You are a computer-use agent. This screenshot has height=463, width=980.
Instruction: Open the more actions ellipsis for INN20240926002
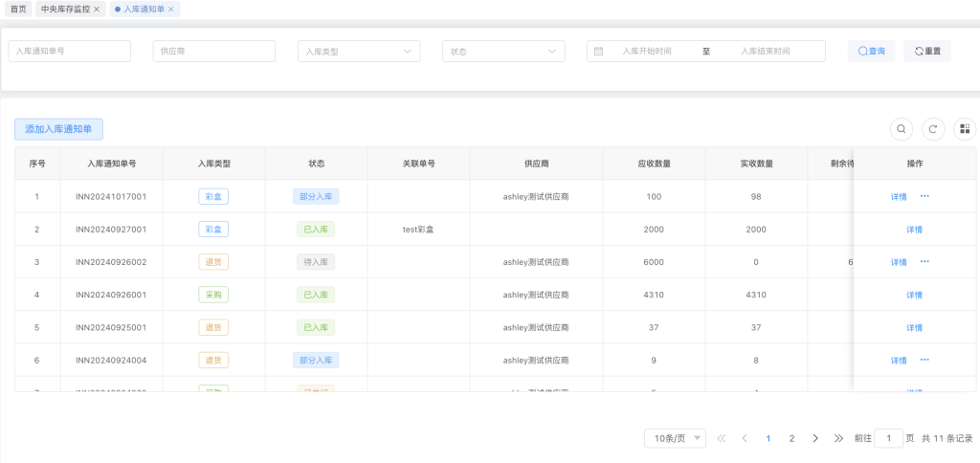924,261
